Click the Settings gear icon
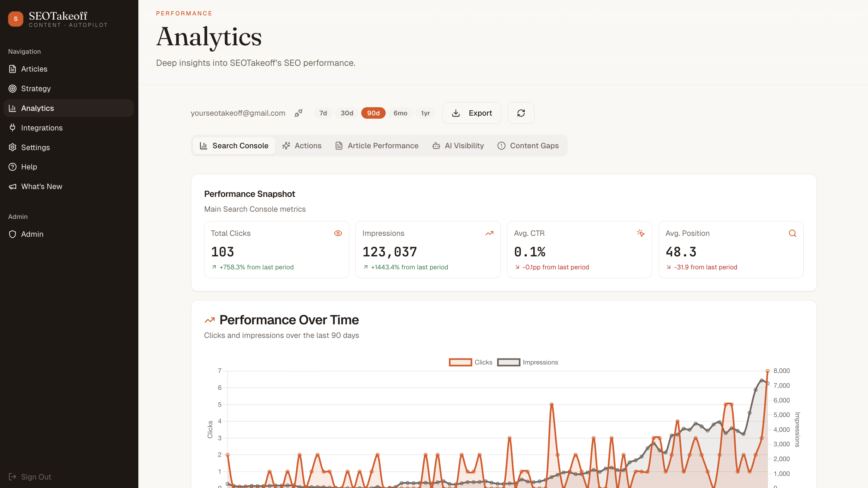Image resolution: width=868 pixels, height=488 pixels. coord(12,147)
